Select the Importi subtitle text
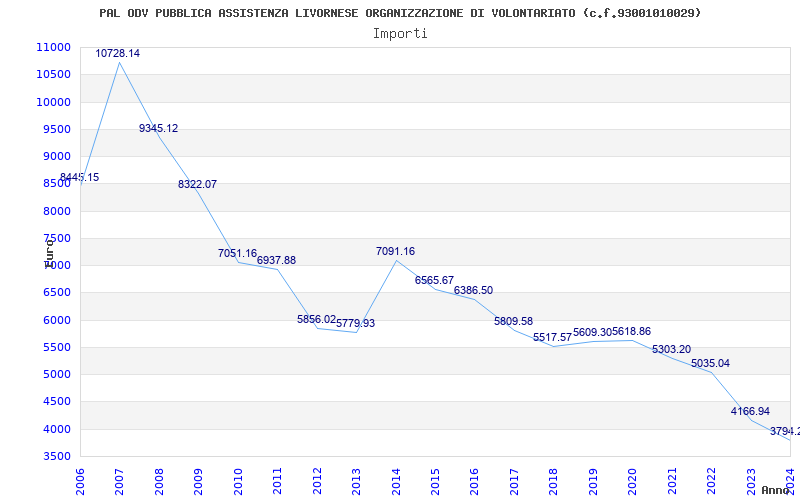The width and height of the screenshot is (800, 500). coord(400,34)
